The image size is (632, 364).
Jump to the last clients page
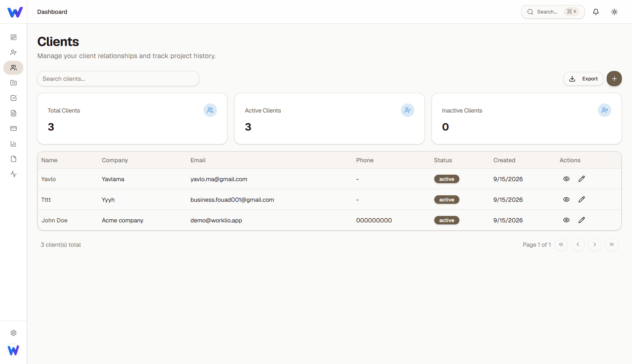612,244
